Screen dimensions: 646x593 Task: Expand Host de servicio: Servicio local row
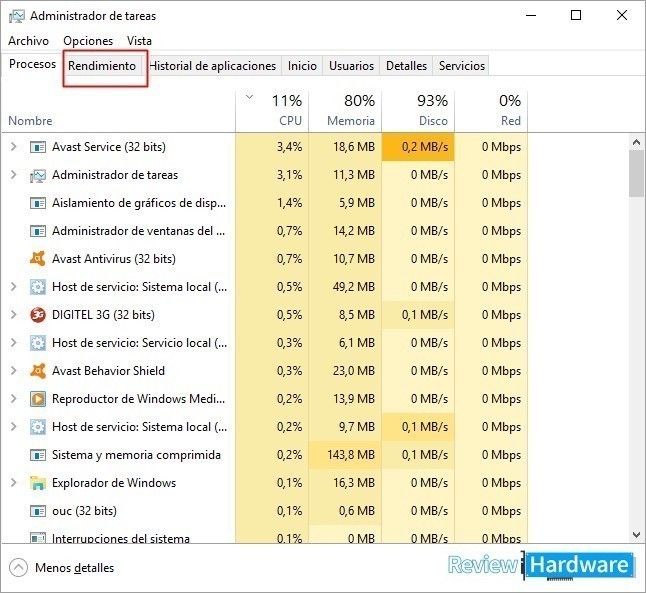coord(14,342)
